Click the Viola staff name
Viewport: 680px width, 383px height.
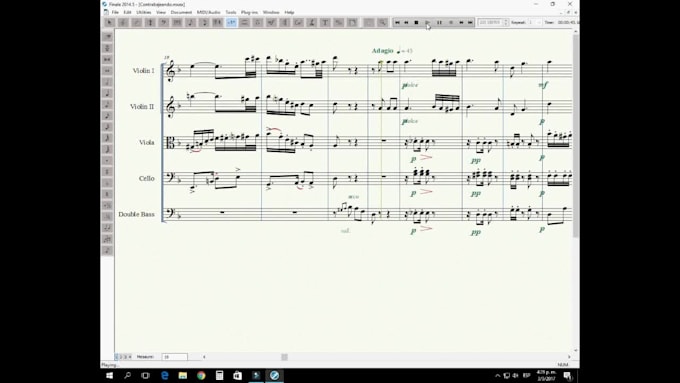147,142
